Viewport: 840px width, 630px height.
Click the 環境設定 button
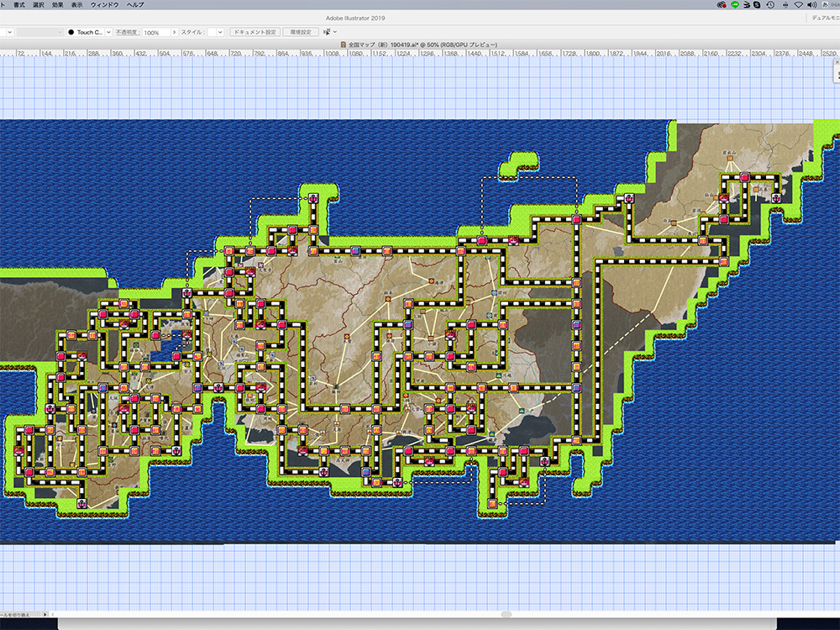pos(300,32)
